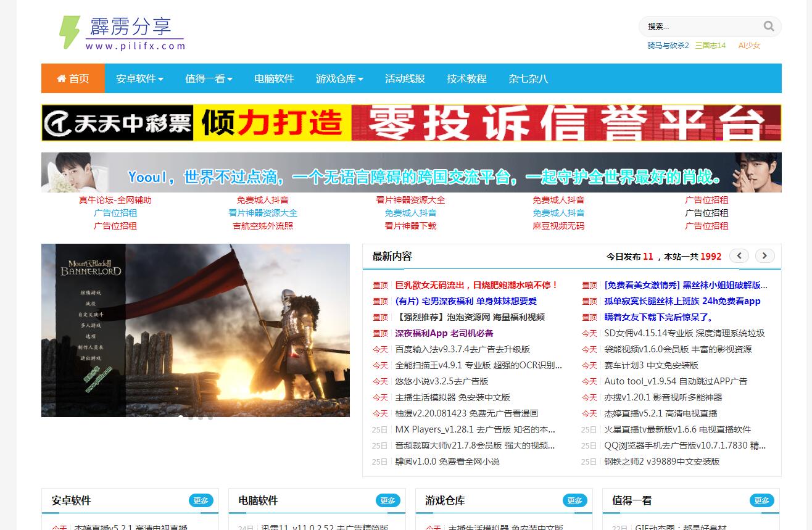Go to next page of latest content
This screenshot has width=812, height=530.
click(x=765, y=256)
